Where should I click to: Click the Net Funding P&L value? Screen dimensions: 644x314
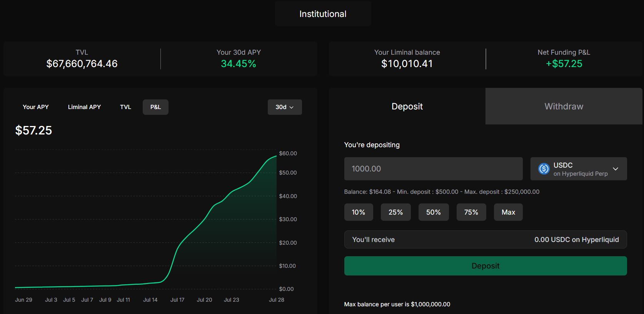click(x=564, y=64)
